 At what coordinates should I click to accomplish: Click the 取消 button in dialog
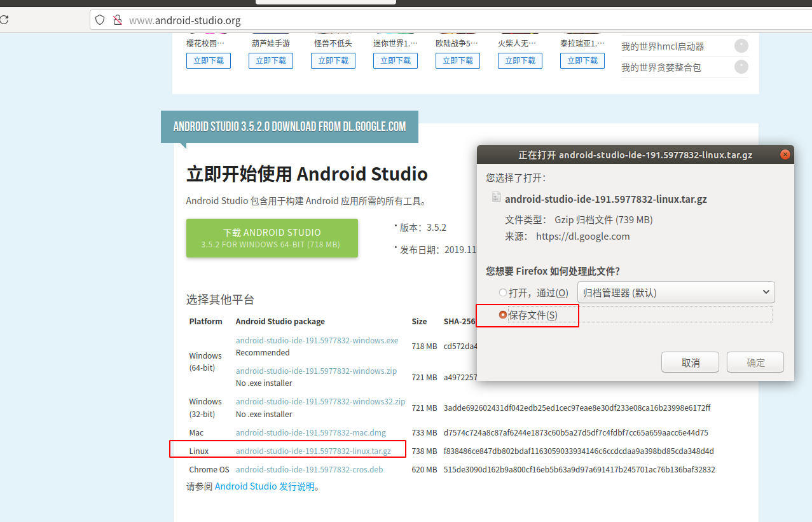690,362
